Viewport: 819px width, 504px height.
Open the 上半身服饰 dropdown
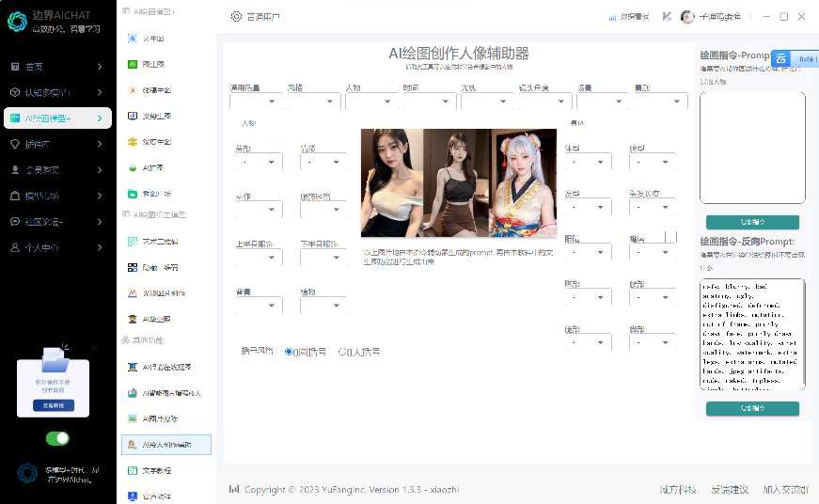coord(259,257)
